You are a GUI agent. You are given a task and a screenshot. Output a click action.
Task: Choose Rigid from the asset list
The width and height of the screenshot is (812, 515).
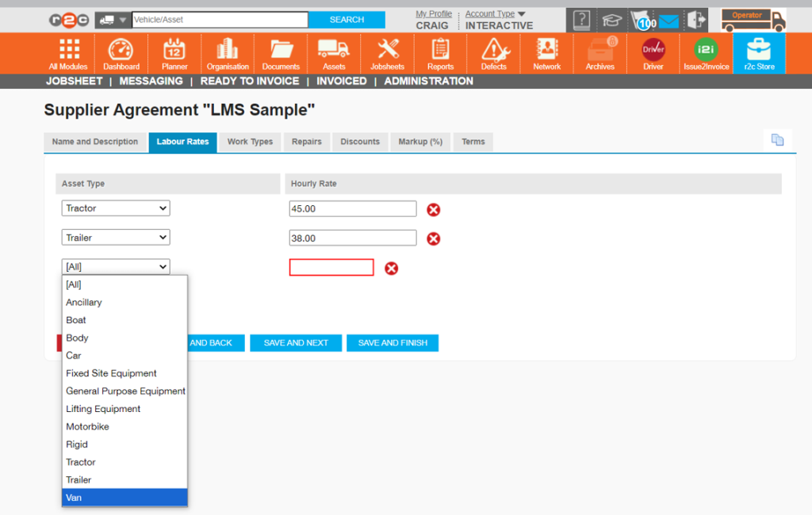[124, 444]
